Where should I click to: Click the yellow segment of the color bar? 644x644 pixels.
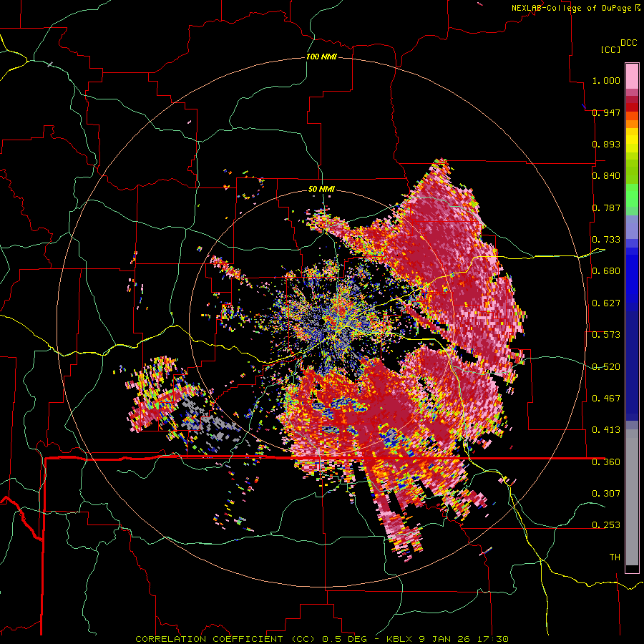[632, 141]
